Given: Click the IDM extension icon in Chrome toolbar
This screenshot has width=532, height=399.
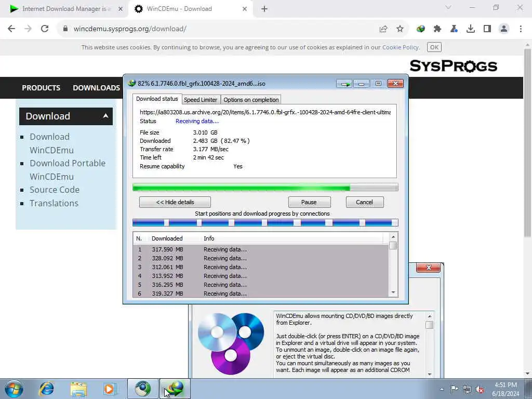Looking at the screenshot, I should click(421, 29).
